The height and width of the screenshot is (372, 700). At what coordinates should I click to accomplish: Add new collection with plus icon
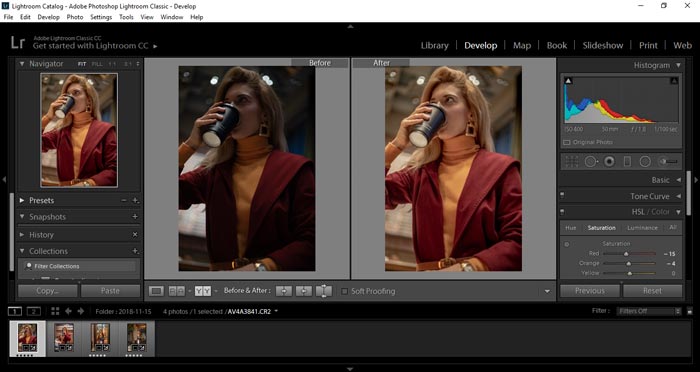click(135, 251)
